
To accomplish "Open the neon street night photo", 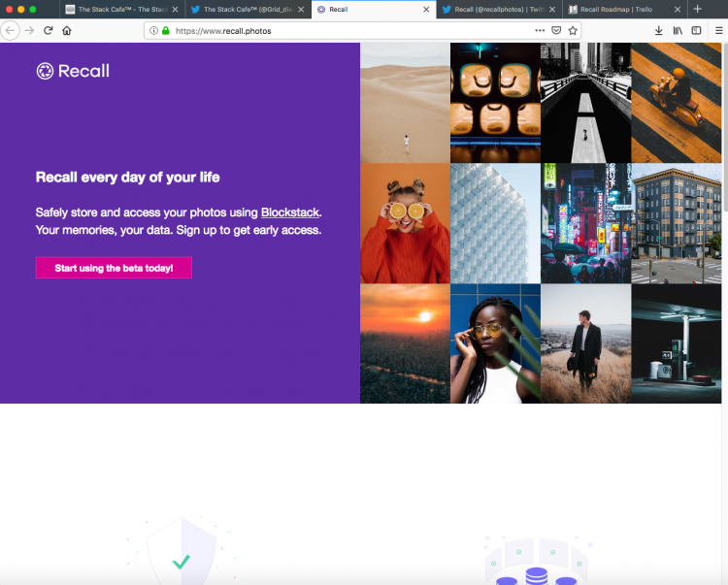I will coord(586,223).
